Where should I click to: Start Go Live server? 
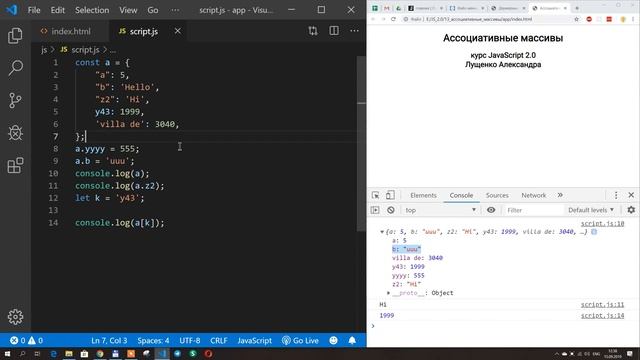point(300,340)
